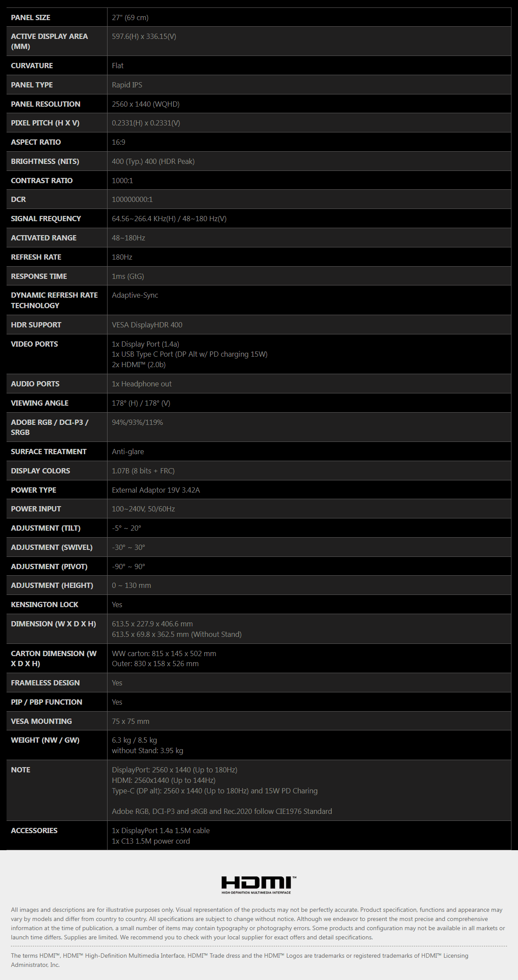
Task: Click the 1x C13 1.5M power cord accessory
Action: pyautogui.click(x=151, y=841)
